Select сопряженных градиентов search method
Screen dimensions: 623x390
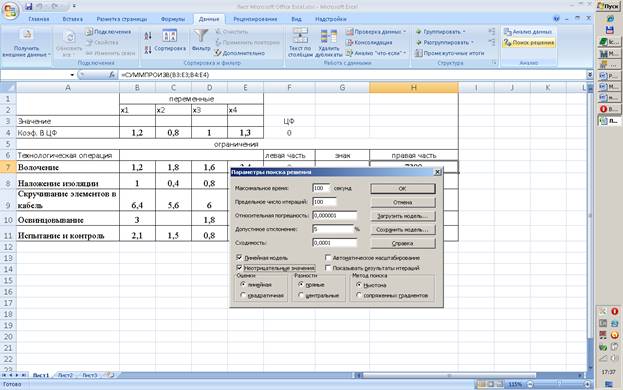pyautogui.click(x=359, y=295)
